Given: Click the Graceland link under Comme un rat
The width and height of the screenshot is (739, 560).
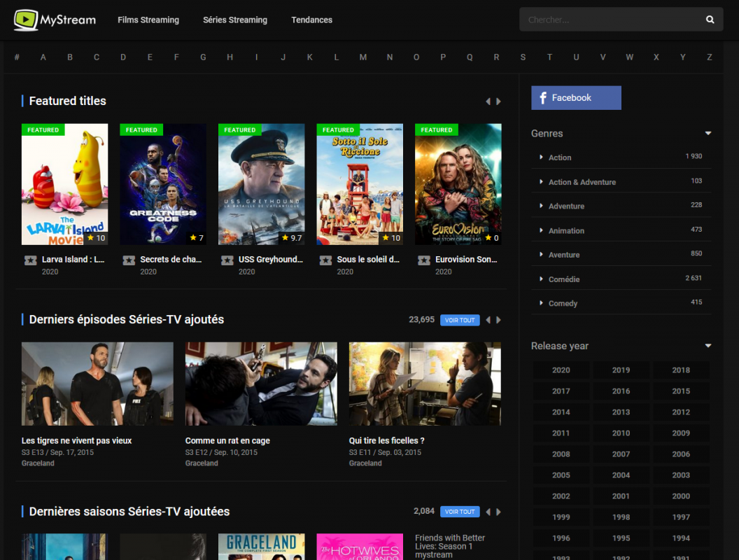Looking at the screenshot, I should tap(202, 463).
